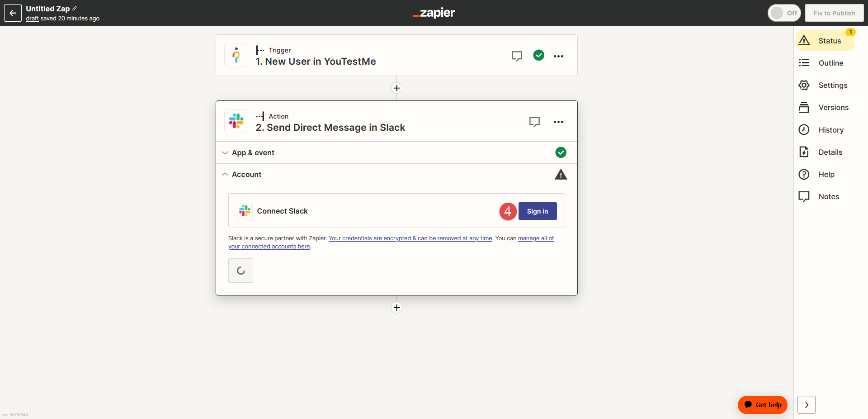Click the Slack icon in the Action step
Screen dimensions: 868x419
236,121
